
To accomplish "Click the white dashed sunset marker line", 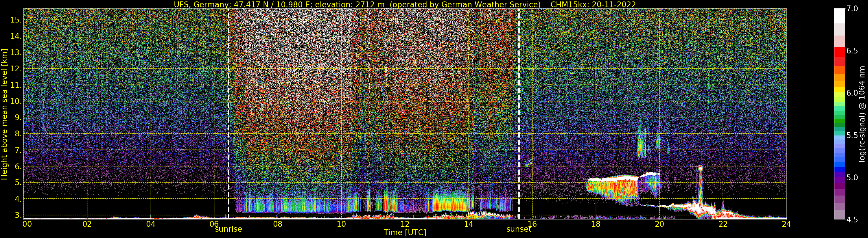I will click(519, 114).
